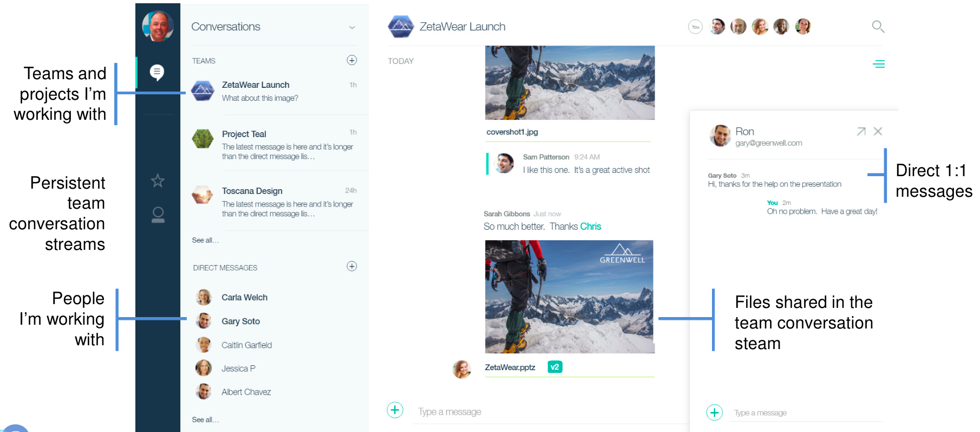Expand the Conversations dropdown chevron
980x432 pixels.
point(352,27)
